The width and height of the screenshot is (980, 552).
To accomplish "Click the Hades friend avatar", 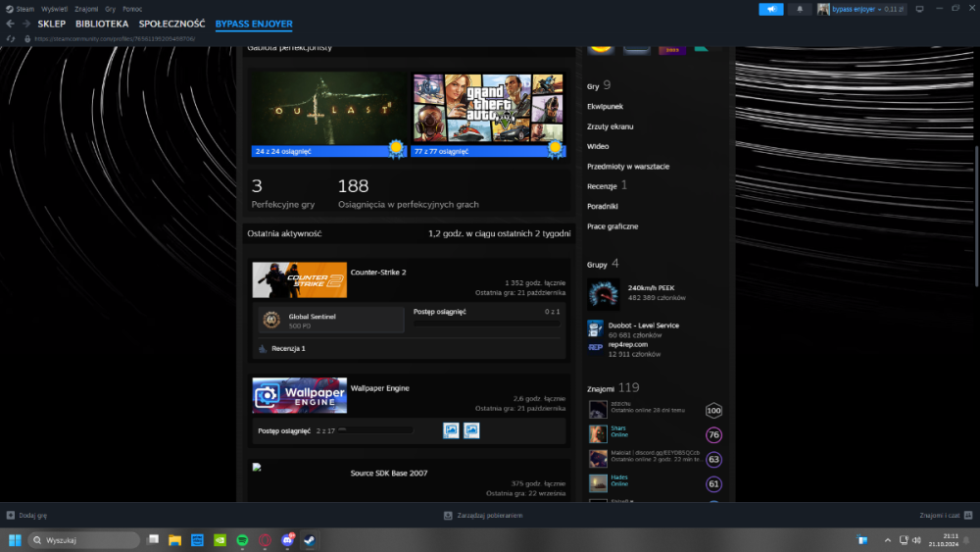I will pyautogui.click(x=598, y=483).
